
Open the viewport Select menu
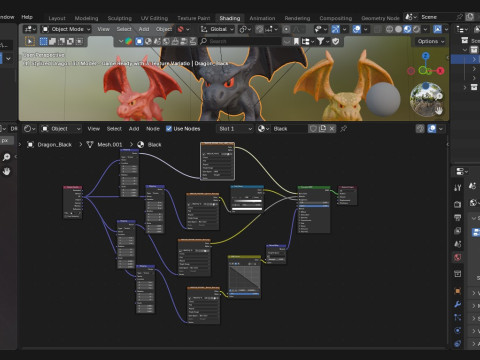(x=124, y=29)
